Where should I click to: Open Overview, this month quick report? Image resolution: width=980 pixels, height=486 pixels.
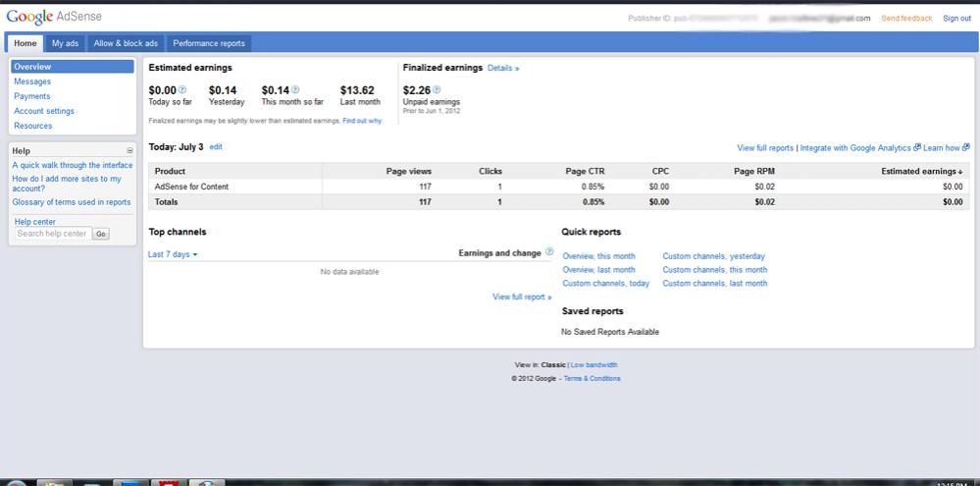coord(598,256)
